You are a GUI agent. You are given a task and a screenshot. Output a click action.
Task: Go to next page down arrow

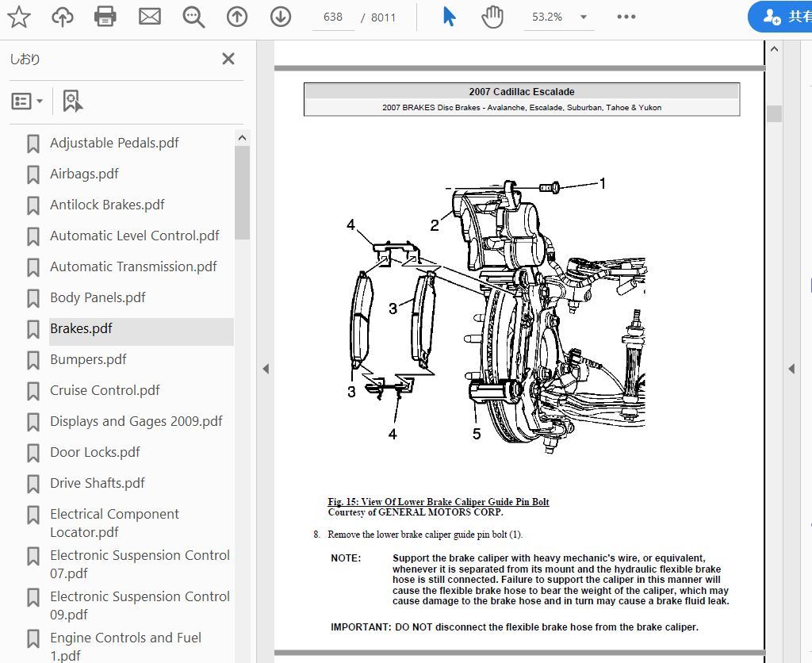pos(280,17)
